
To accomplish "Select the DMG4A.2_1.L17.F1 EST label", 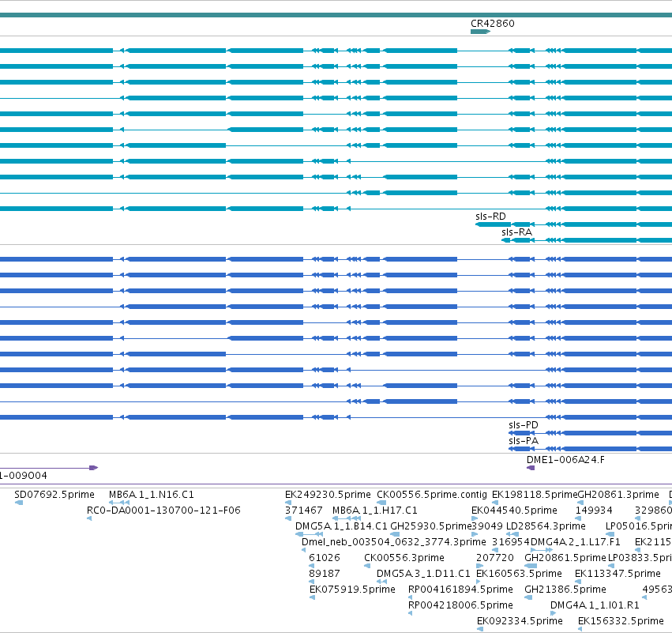I will coord(575,542).
